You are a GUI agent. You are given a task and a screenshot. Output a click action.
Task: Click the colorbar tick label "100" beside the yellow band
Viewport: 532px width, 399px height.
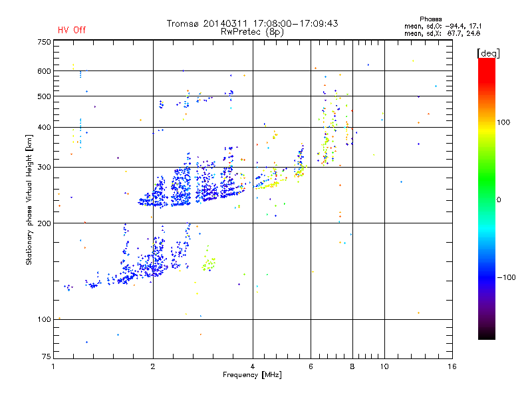pyautogui.click(x=503, y=122)
